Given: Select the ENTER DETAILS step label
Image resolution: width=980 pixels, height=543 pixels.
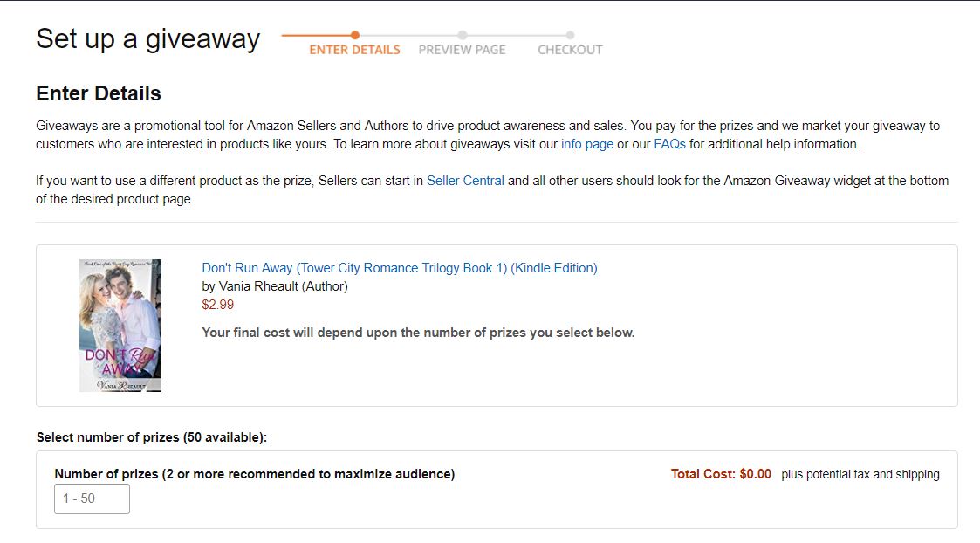Looking at the screenshot, I should click(x=354, y=50).
